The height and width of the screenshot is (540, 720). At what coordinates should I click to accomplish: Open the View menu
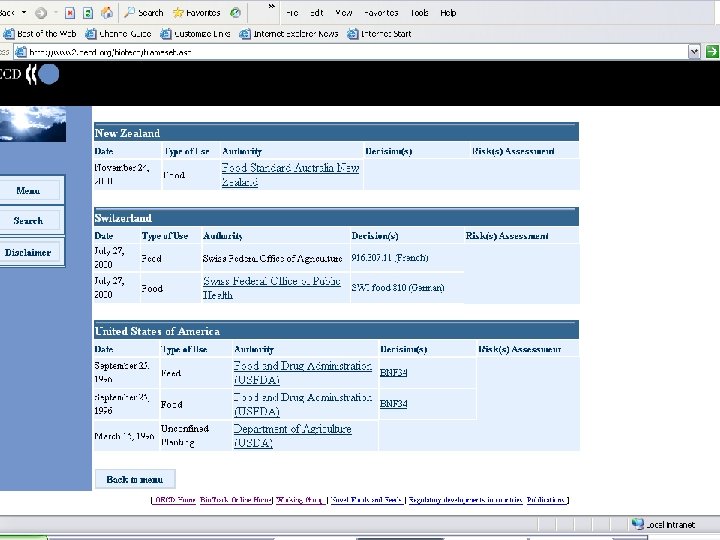point(343,13)
